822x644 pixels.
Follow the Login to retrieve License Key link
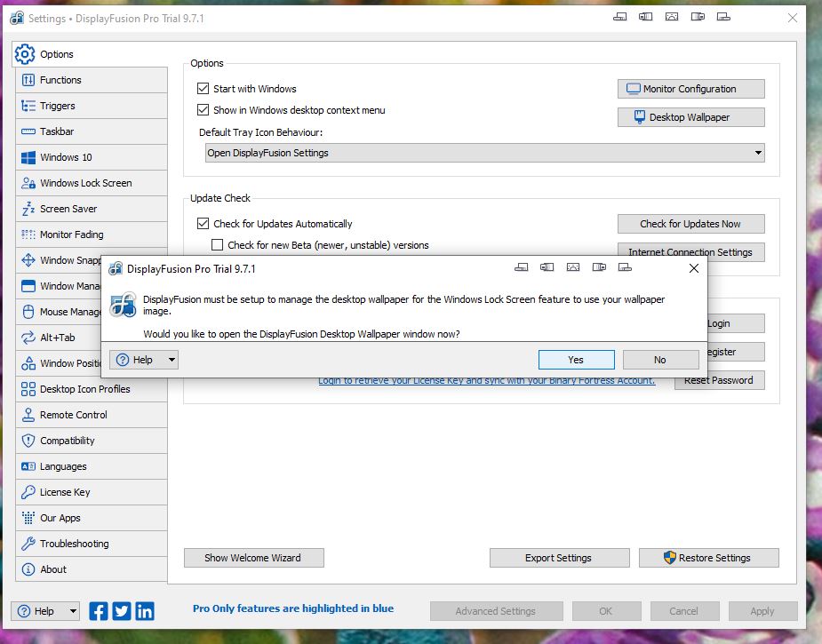(x=487, y=381)
